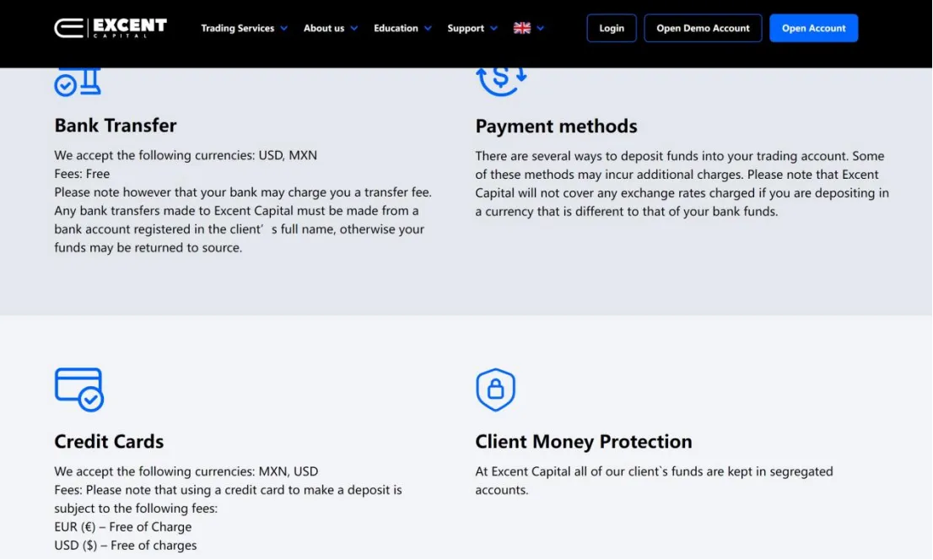The width and height of the screenshot is (933, 560).
Task: Click the Credit Cards heading
Action: (109, 442)
